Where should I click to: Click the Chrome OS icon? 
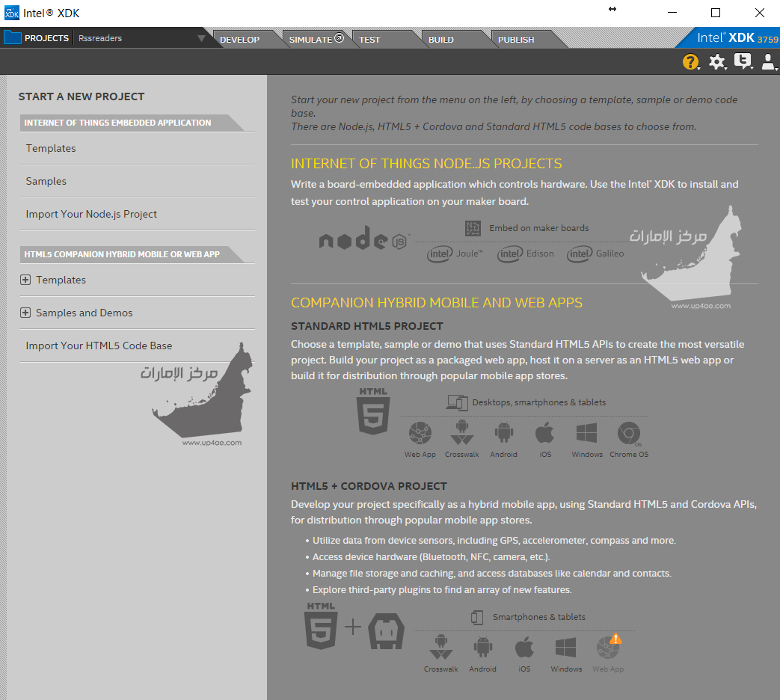tap(629, 433)
